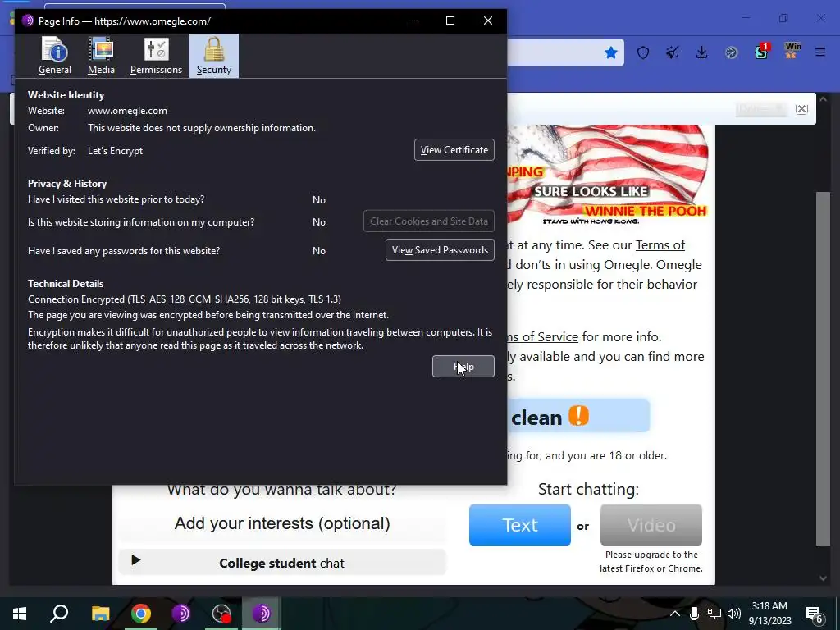The height and width of the screenshot is (630, 840).
Task: Open the network tray icon
Action: pyautogui.click(x=714, y=614)
